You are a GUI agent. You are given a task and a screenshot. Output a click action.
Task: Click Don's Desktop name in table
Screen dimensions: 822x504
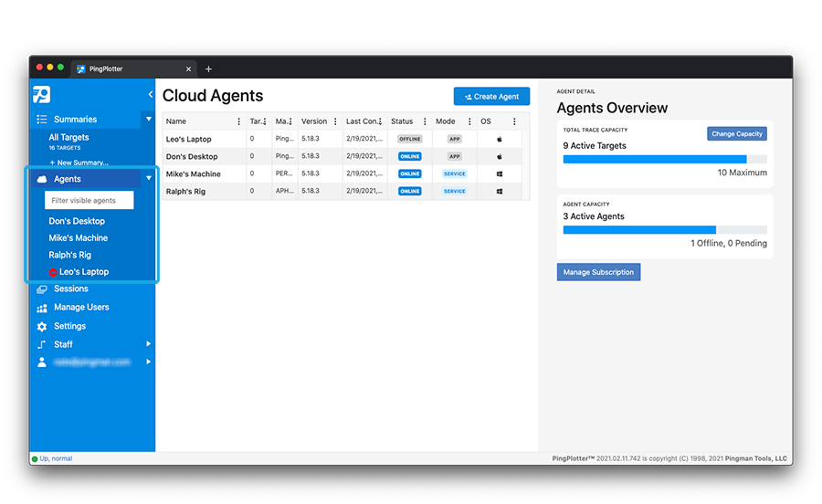[192, 157]
